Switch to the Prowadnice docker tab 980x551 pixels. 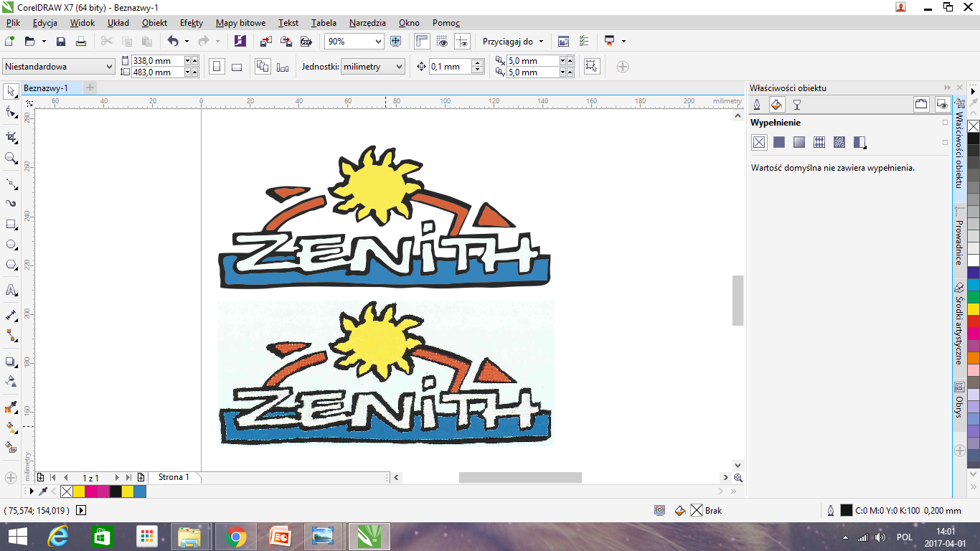[959, 240]
